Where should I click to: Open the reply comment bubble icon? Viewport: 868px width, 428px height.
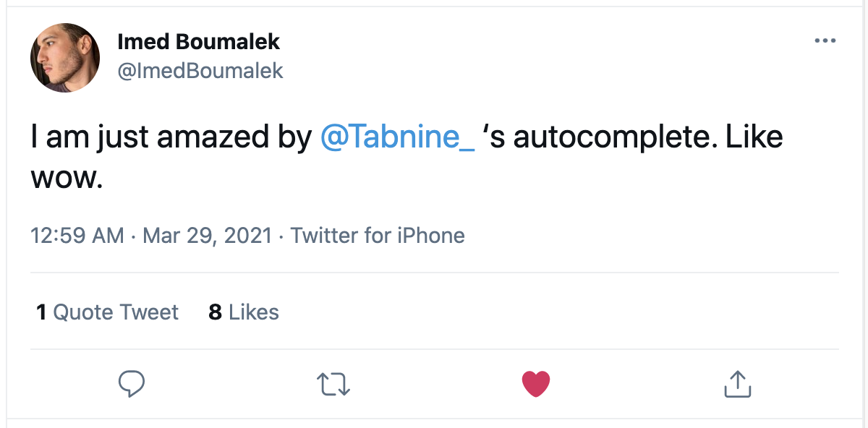tap(130, 383)
